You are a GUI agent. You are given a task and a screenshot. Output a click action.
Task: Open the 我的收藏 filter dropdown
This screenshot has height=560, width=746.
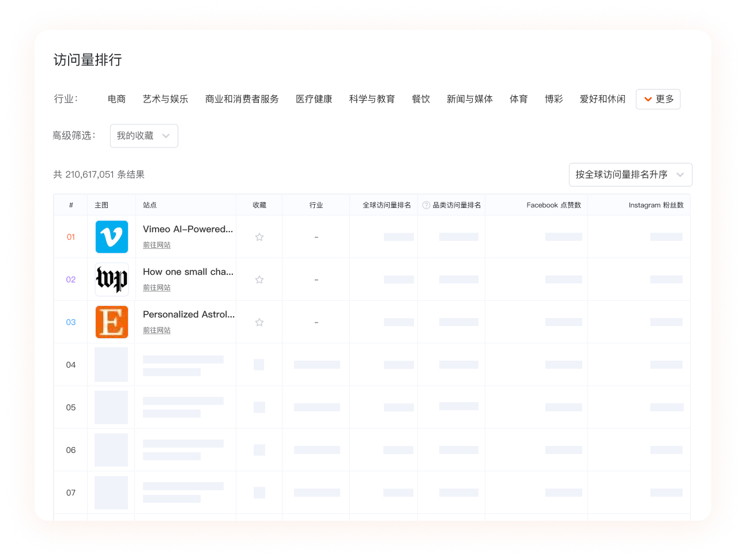click(144, 136)
